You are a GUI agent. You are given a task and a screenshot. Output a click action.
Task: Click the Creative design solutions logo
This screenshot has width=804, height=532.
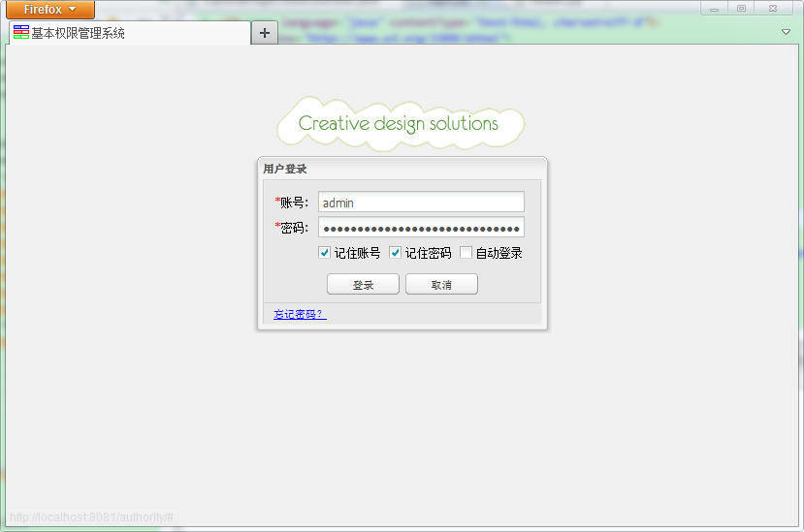pos(401,123)
